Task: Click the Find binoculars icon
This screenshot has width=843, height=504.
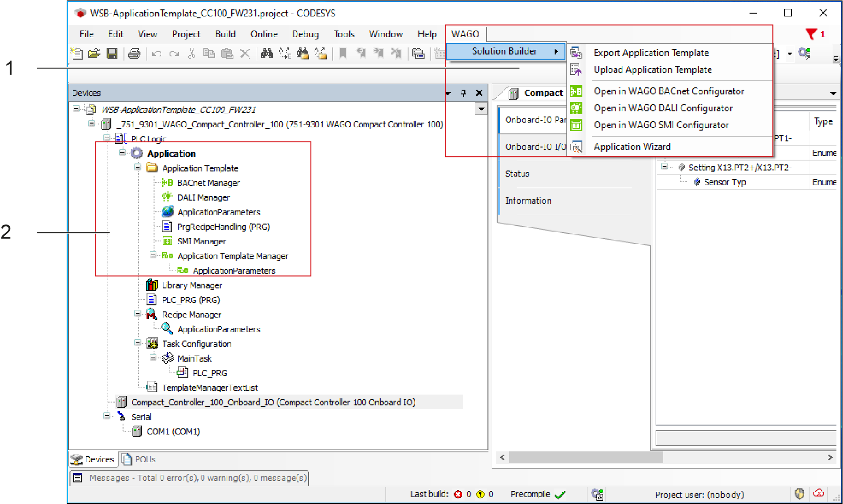Action: [x=267, y=54]
